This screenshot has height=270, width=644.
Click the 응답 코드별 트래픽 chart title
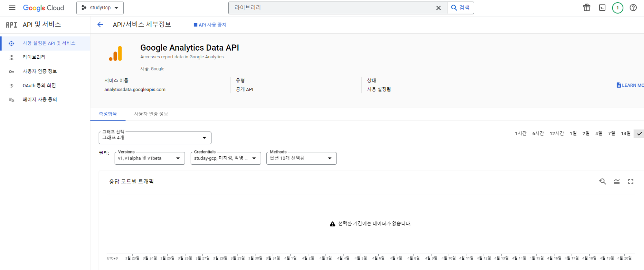coord(131,182)
